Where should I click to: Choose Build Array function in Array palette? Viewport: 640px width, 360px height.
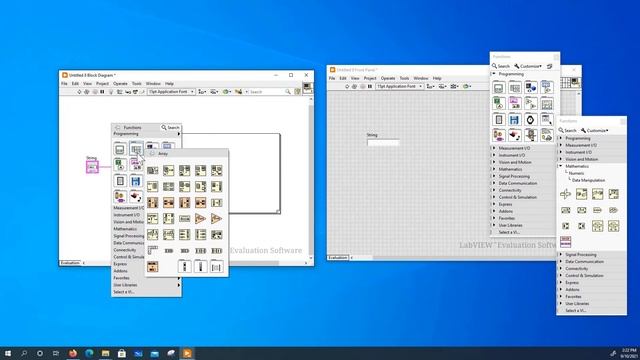click(169, 187)
